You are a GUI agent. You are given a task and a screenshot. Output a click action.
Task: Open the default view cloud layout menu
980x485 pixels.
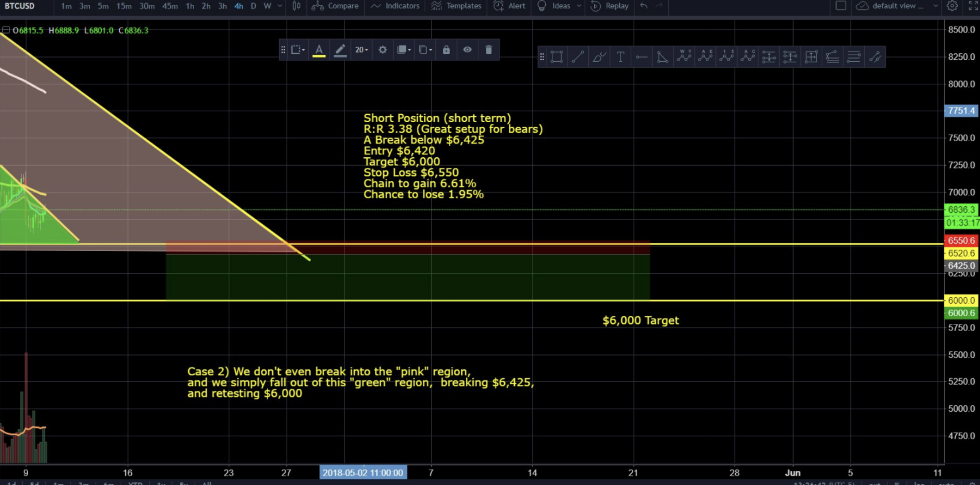click(896, 6)
